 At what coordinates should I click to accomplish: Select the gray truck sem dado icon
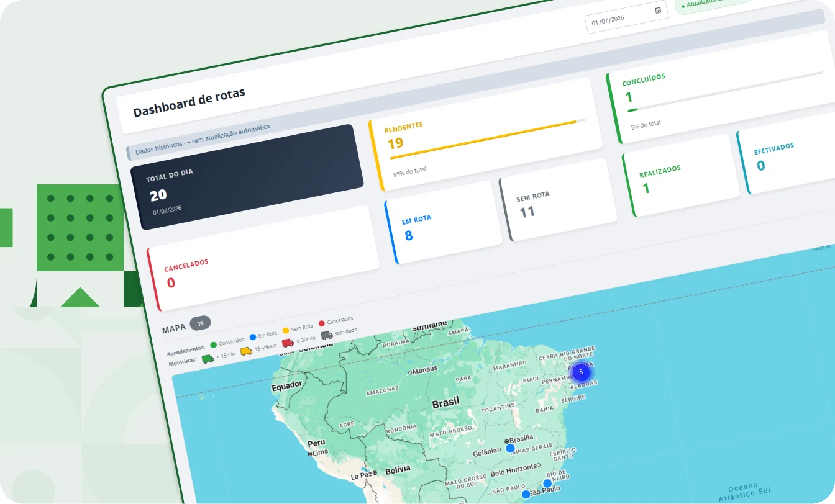click(x=327, y=335)
